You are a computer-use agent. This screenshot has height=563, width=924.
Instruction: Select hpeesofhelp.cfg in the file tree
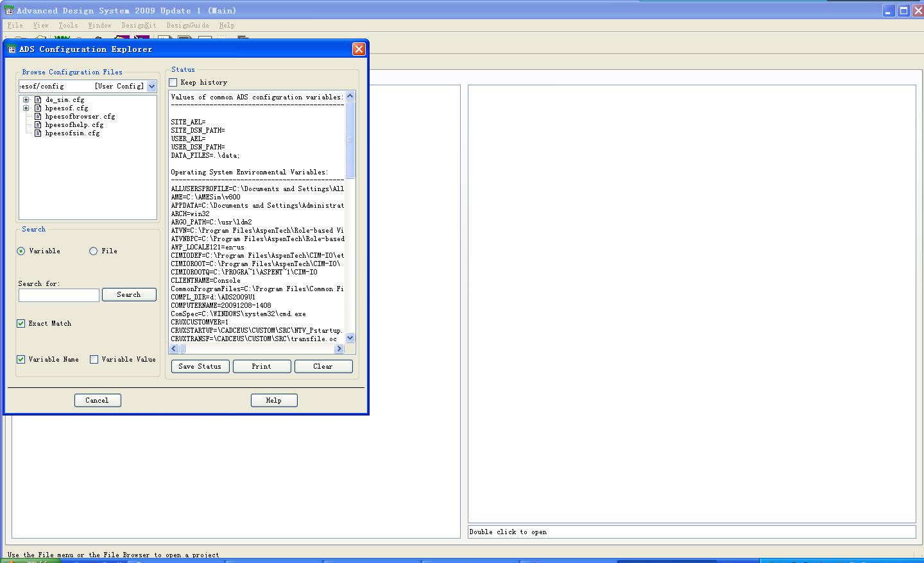tap(74, 125)
